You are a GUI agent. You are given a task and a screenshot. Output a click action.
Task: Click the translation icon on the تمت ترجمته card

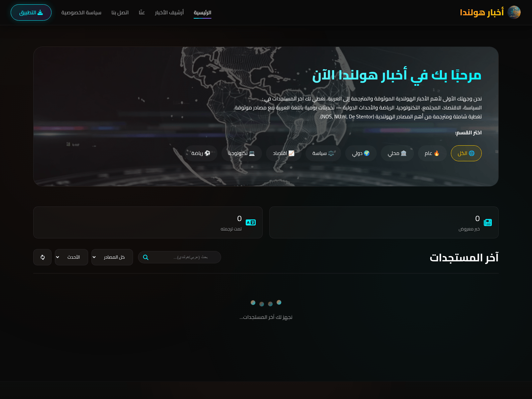(251, 222)
